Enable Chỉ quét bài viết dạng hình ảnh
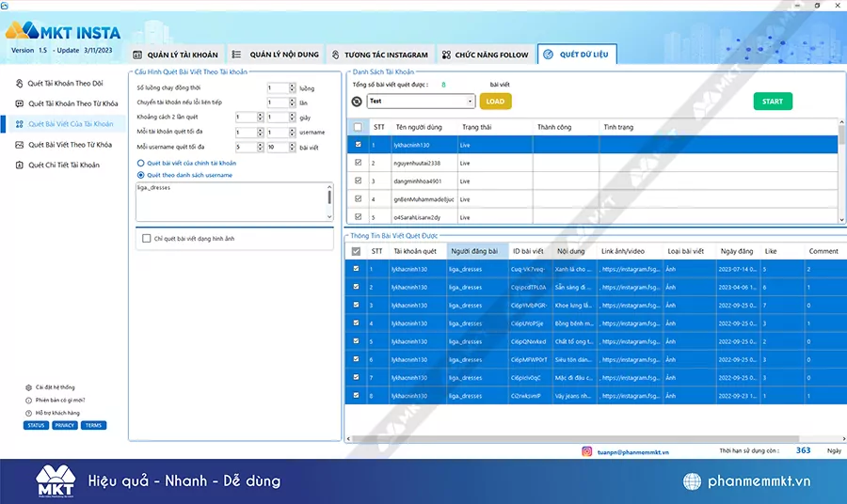Image resolution: width=847 pixels, height=504 pixels. (x=146, y=239)
